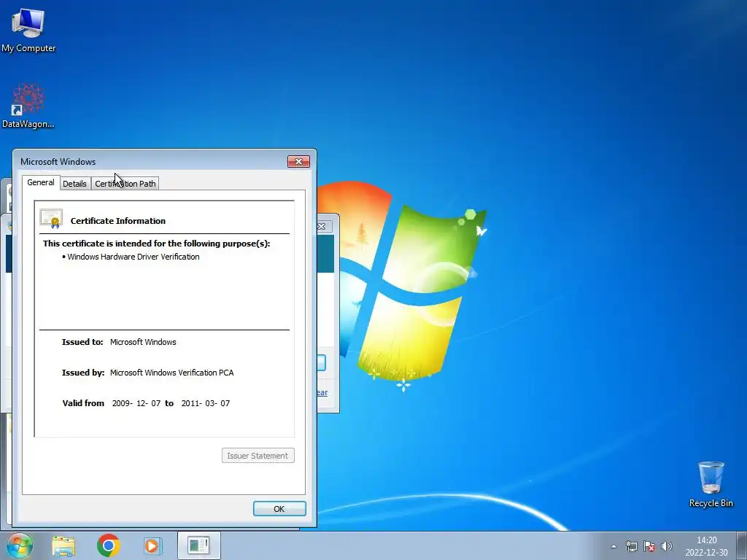Switch to the General tab
The image size is (747, 560).
(41, 182)
